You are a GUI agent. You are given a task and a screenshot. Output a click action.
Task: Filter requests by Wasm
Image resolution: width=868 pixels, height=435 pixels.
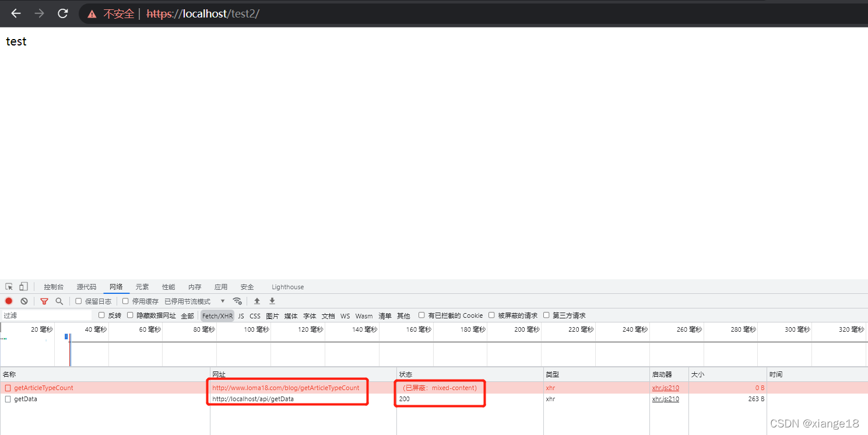point(364,316)
